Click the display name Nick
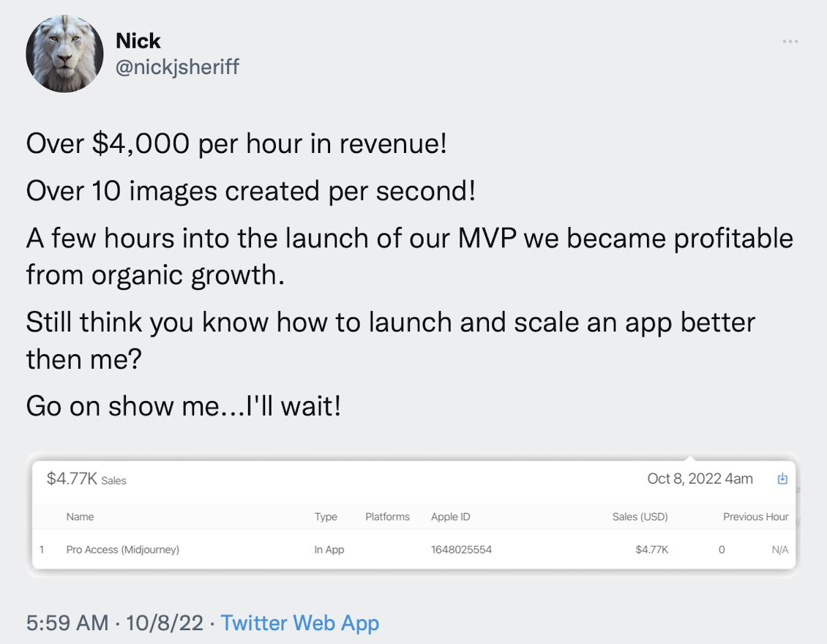This screenshot has height=644, width=827. point(138,40)
